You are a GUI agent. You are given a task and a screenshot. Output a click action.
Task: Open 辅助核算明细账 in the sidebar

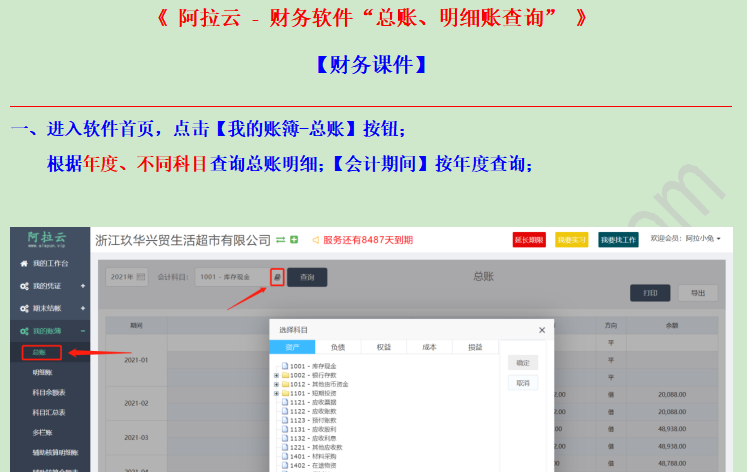55,452
